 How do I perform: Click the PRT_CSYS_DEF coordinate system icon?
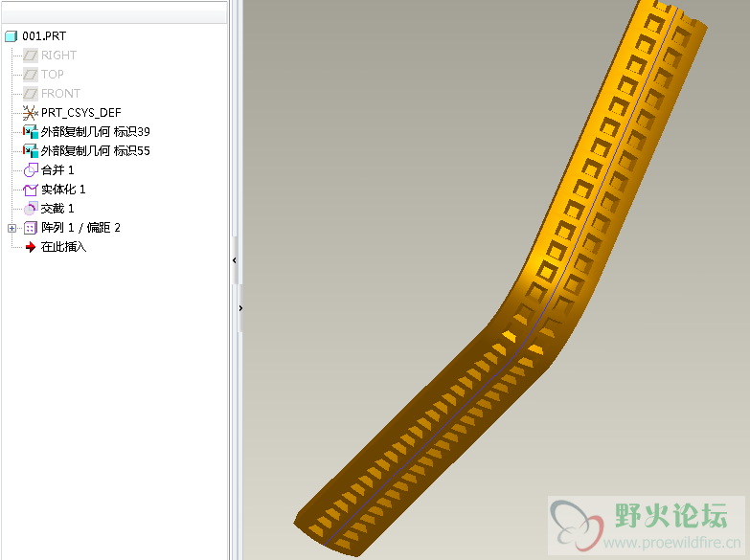(31, 113)
